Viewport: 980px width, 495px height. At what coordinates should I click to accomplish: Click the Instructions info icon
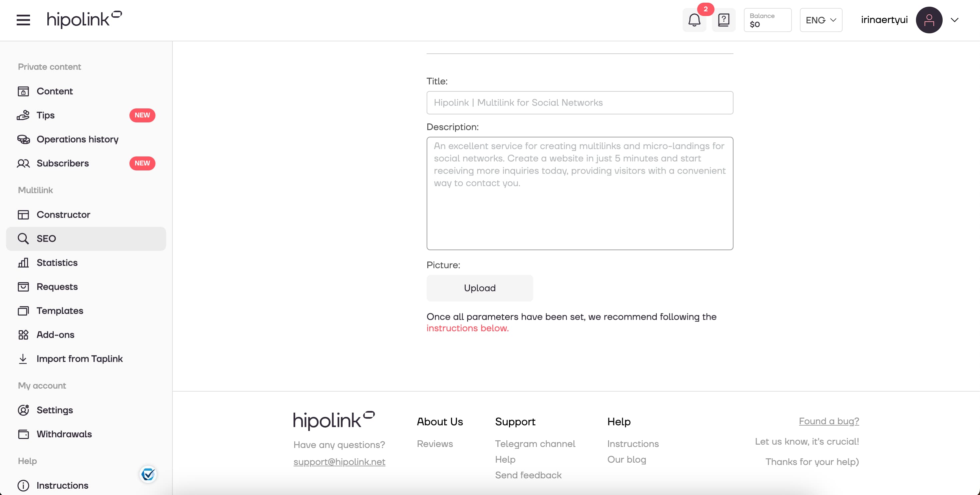tap(23, 485)
